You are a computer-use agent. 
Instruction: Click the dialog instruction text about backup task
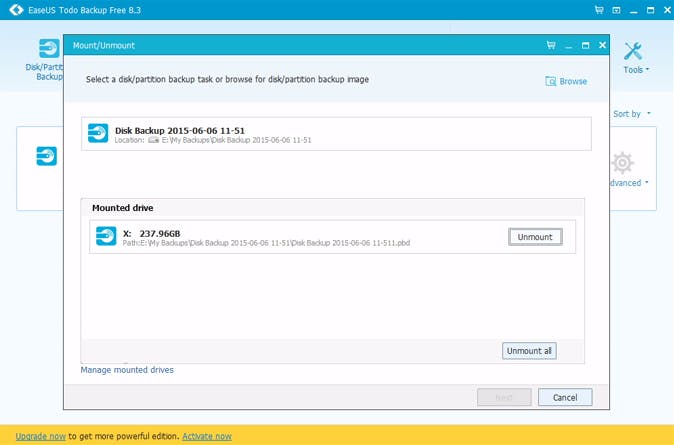(227, 79)
